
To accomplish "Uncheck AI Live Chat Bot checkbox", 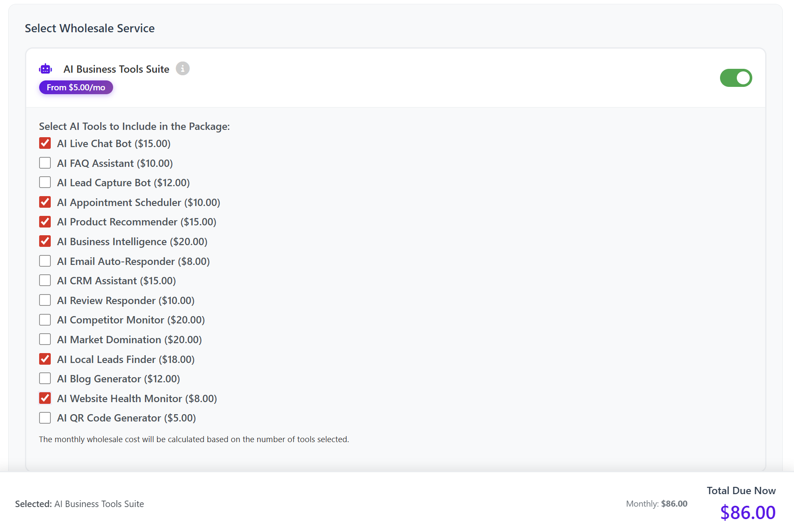I will pos(45,143).
